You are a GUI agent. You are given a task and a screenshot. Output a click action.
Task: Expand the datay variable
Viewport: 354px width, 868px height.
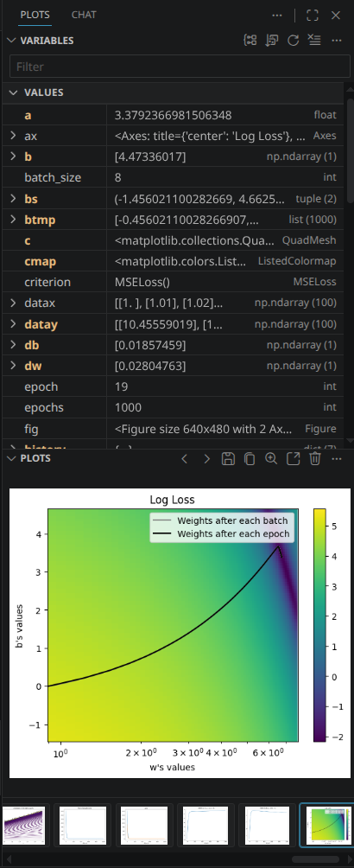coord(13,324)
